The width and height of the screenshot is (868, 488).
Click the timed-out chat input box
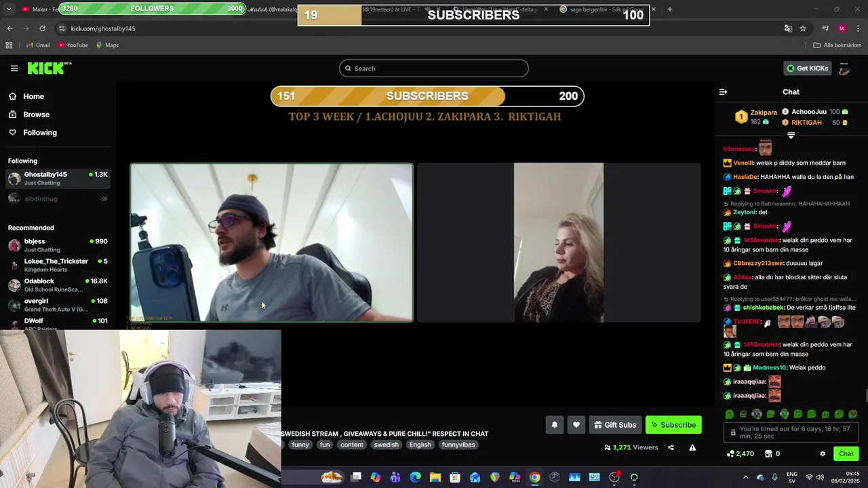point(791,432)
